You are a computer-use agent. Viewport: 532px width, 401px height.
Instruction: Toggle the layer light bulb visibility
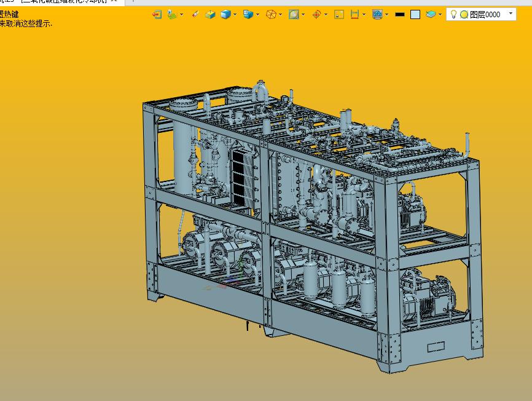pos(453,14)
